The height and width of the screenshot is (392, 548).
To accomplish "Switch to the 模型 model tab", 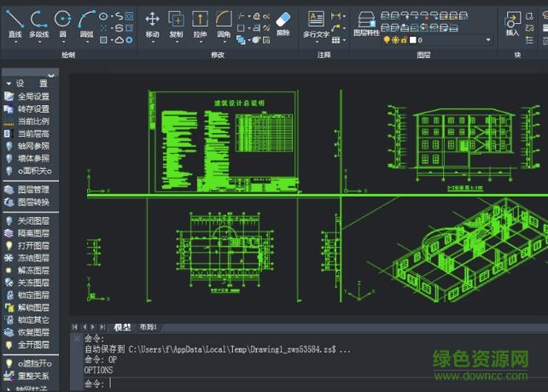I will pos(123,327).
